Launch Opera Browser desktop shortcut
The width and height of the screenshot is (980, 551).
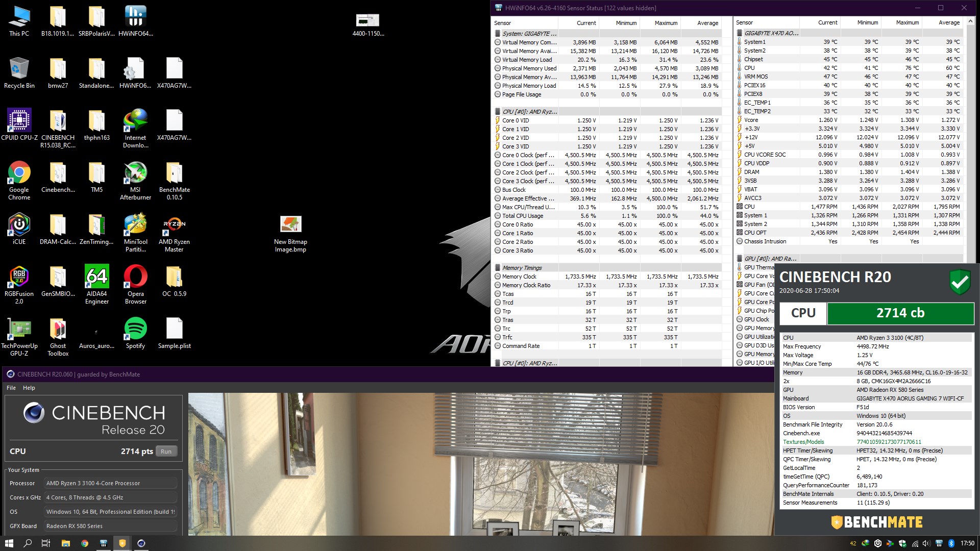(x=135, y=285)
